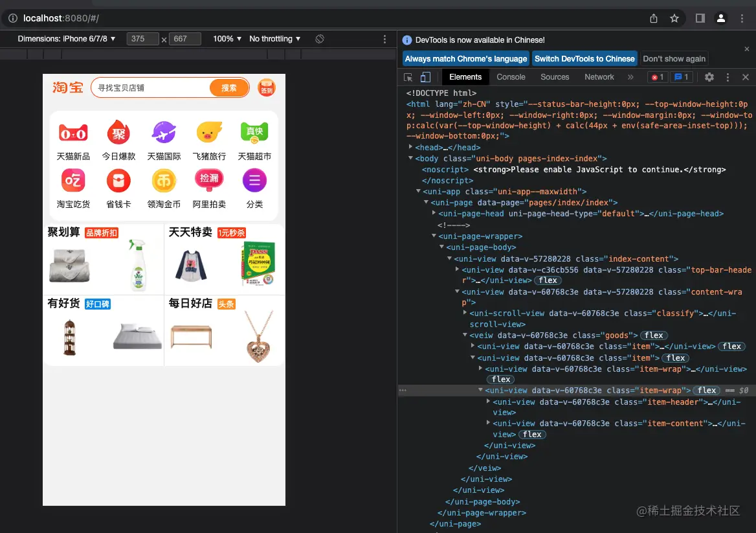Open the 天猫超市 icon
Screen dimensions: 756x533
[x=254, y=133]
